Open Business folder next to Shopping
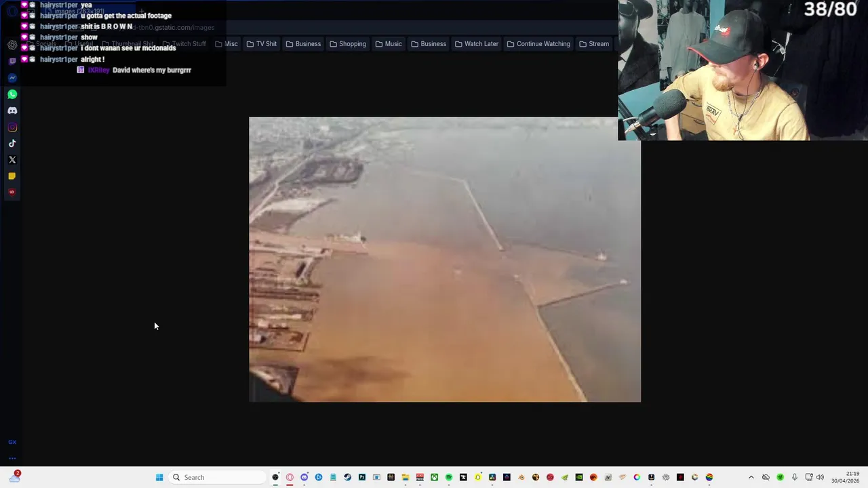868x488 pixels. click(303, 44)
